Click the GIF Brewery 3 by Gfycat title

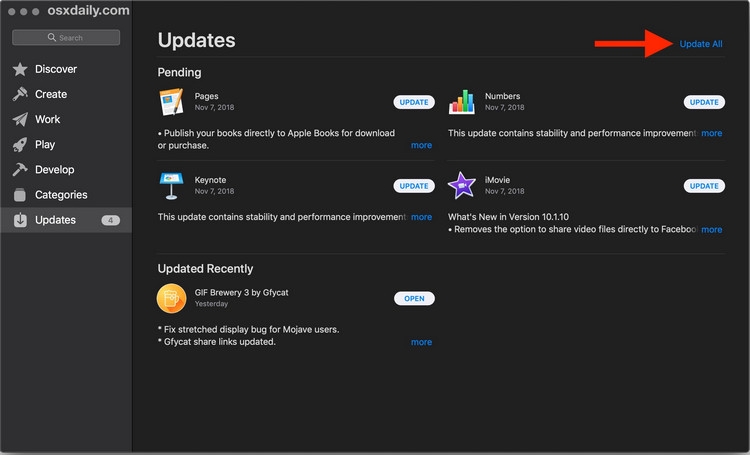point(242,292)
